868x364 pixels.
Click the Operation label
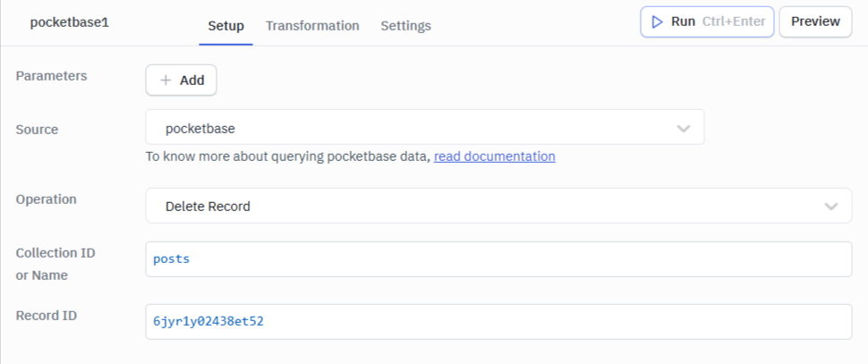click(47, 199)
